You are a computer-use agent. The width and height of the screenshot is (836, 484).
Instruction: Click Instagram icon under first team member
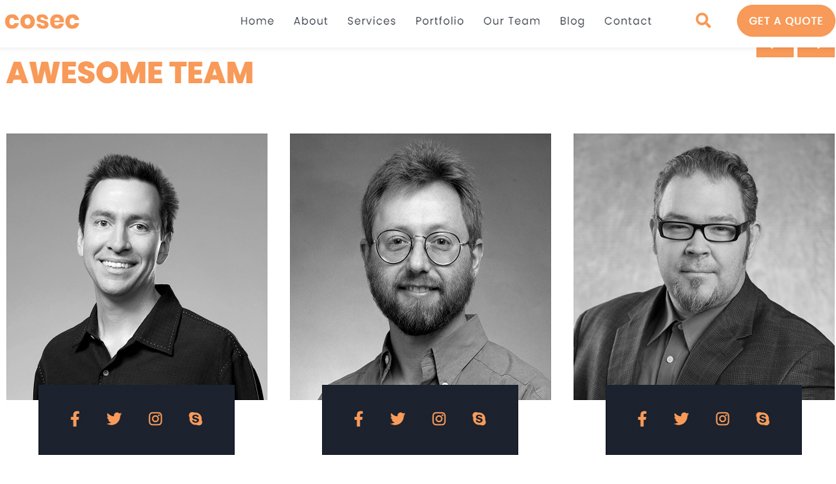155,419
